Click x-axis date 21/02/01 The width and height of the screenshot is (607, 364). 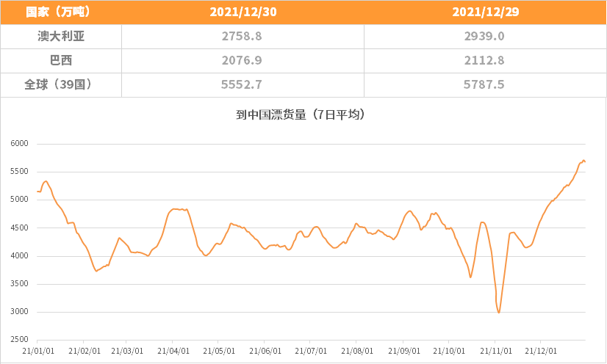[85, 351]
